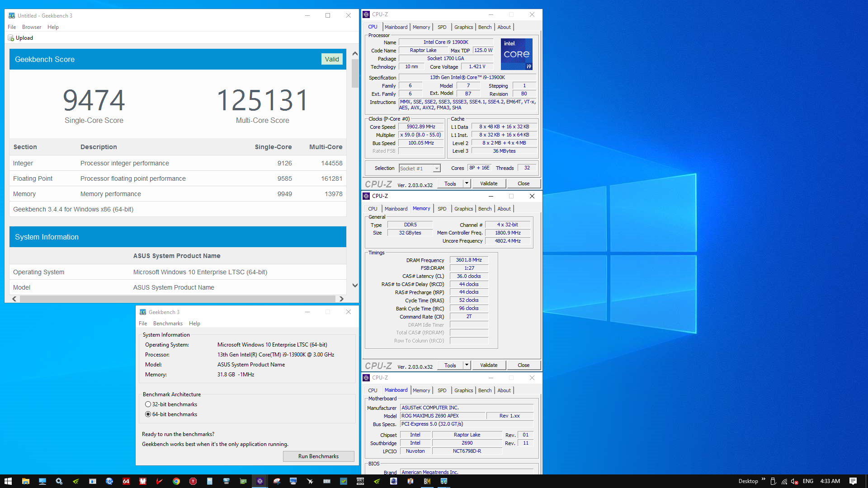Click Validate in top CPU-Z window
The image size is (868, 488).
click(x=489, y=183)
